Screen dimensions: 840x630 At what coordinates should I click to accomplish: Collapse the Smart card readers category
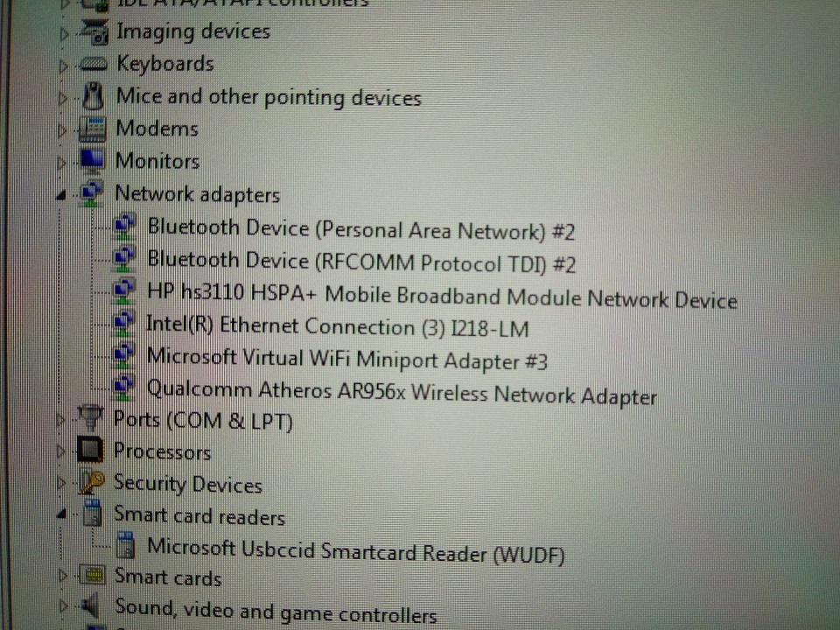coord(61,514)
